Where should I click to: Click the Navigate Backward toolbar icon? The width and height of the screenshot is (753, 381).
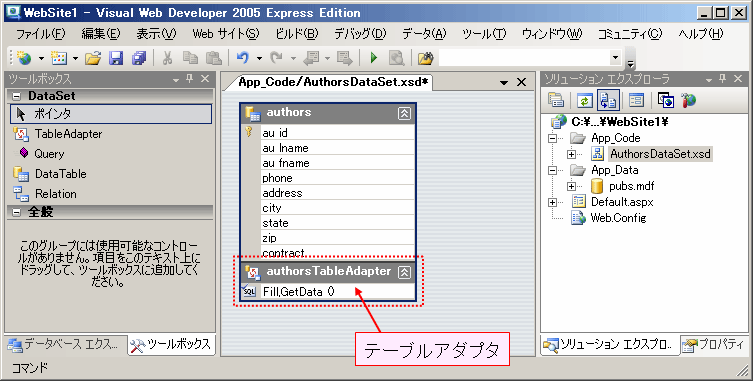click(x=311, y=58)
